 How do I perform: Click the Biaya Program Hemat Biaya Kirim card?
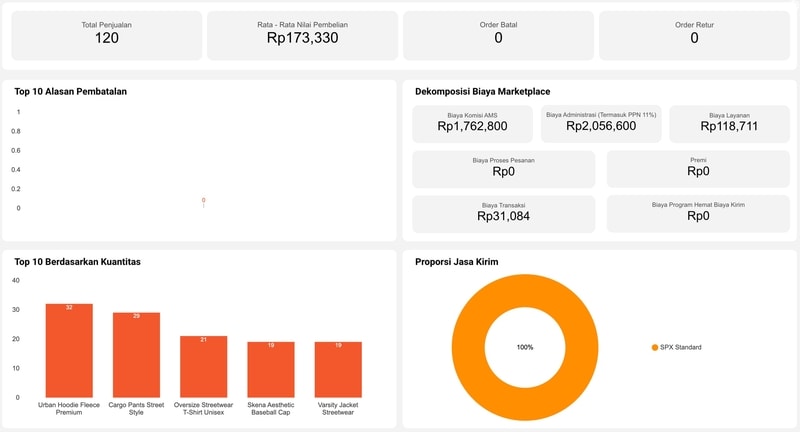coord(698,213)
